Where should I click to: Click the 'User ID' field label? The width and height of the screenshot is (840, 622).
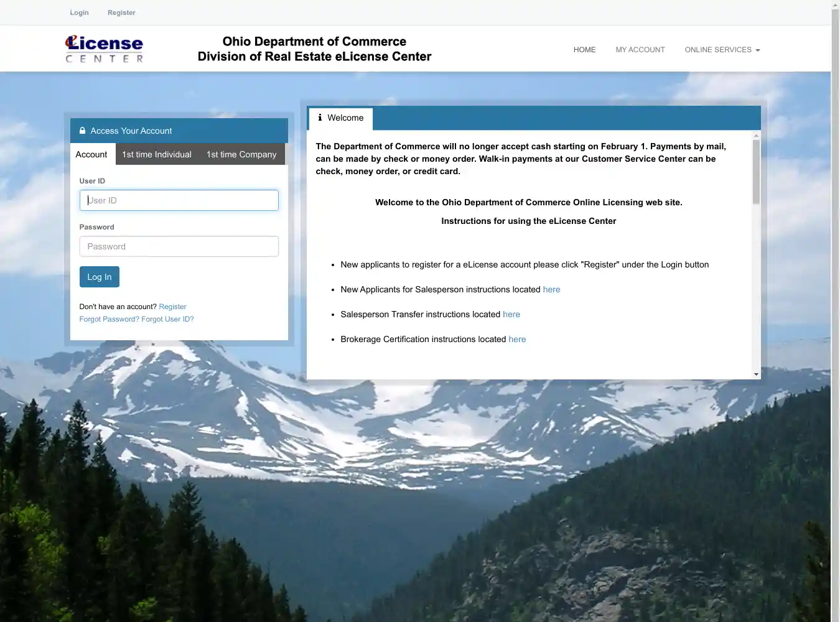click(92, 181)
